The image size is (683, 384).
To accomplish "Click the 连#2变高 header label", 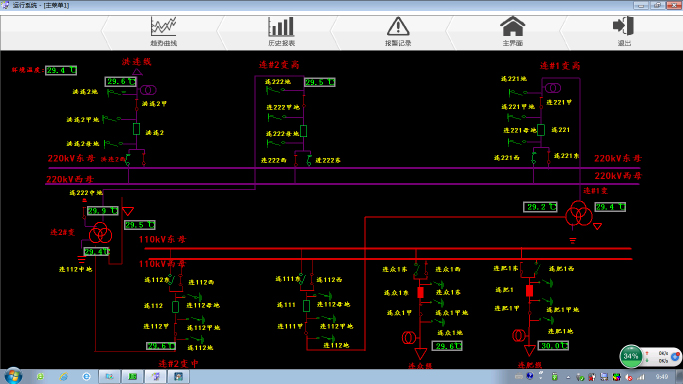I will coord(279,65).
